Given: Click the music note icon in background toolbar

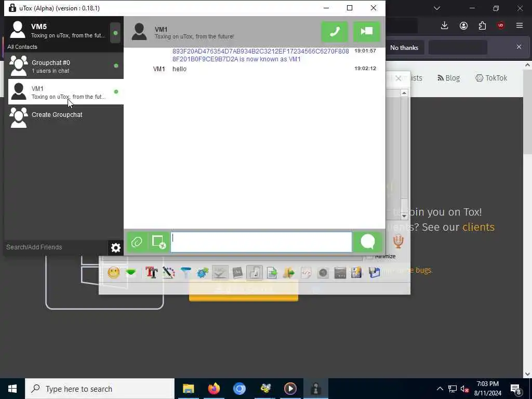Looking at the screenshot, I should coord(255,272).
